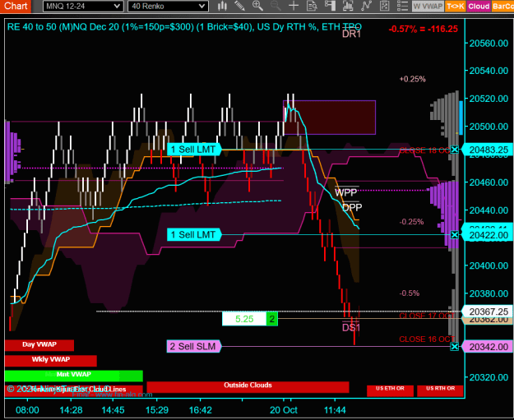Cancel the 20422.00 sell limit order X
This screenshot has width=514, height=420.
click(454, 235)
